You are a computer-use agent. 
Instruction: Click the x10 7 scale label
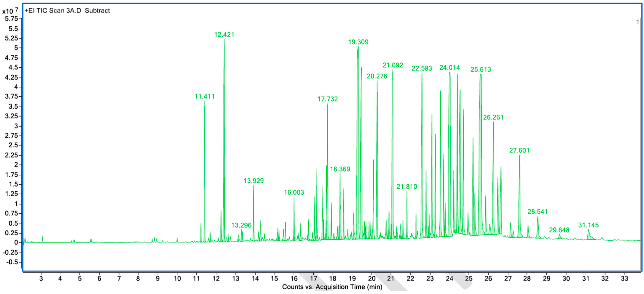(10, 11)
